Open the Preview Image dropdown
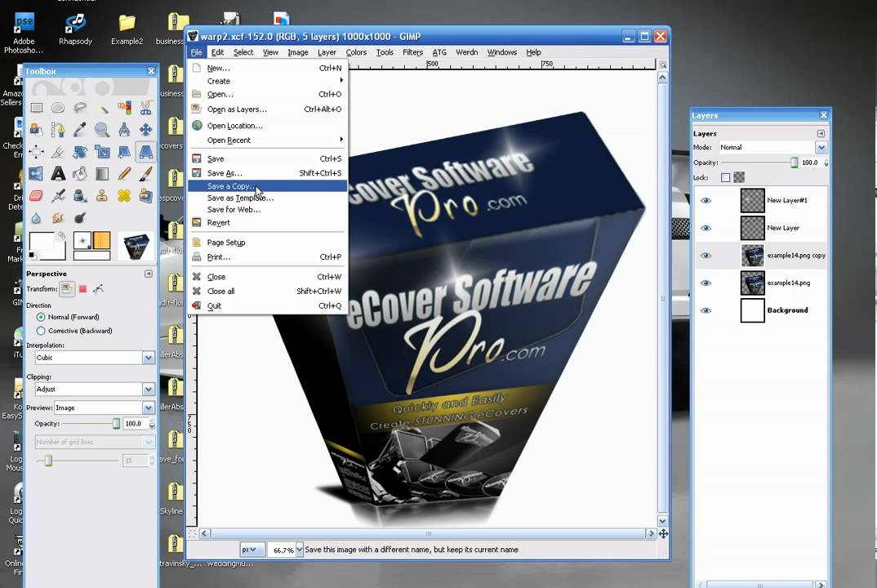 coord(104,408)
